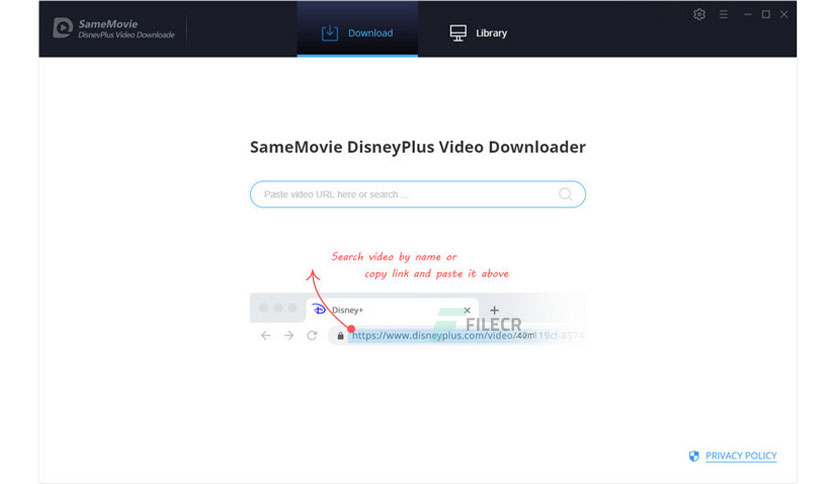Click the SameMovie DisneyPlus Video Downloader heading
This screenshot has width=836, height=484.
pyautogui.click(x=417, y=147)
